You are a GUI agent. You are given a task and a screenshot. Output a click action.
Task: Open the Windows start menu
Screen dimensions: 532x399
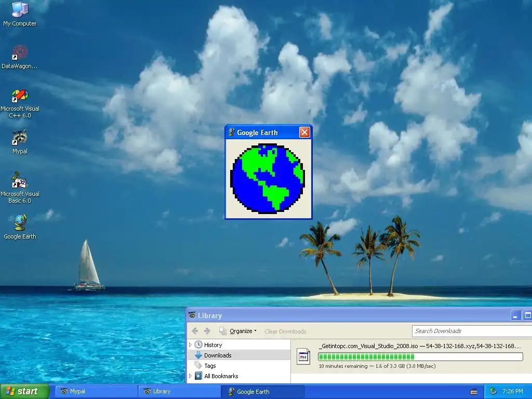[x=24, y=391]
